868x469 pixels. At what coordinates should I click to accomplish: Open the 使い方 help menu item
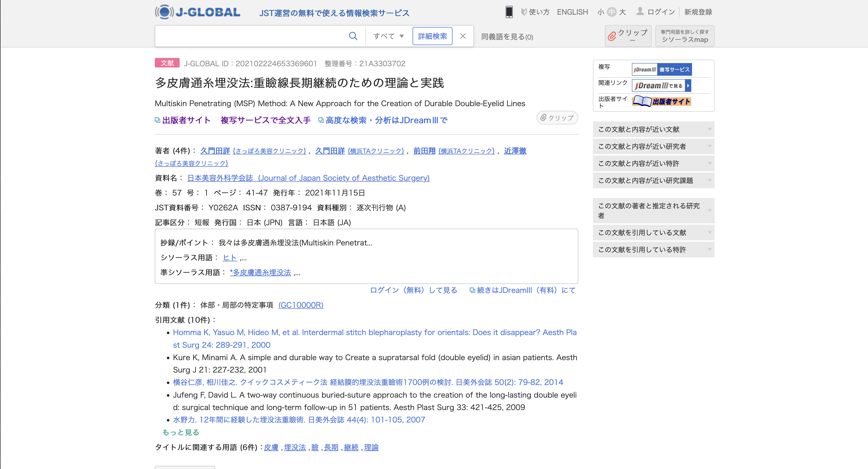[535, 12]
